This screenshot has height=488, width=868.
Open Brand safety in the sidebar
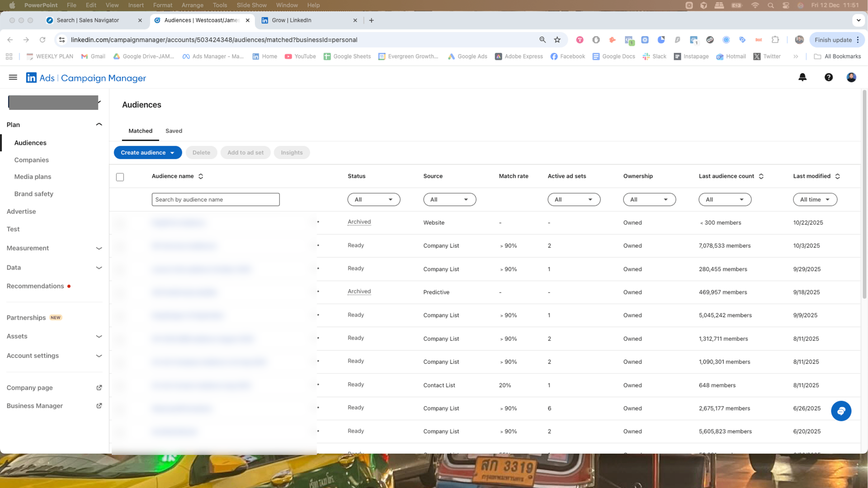pos(33,194)
